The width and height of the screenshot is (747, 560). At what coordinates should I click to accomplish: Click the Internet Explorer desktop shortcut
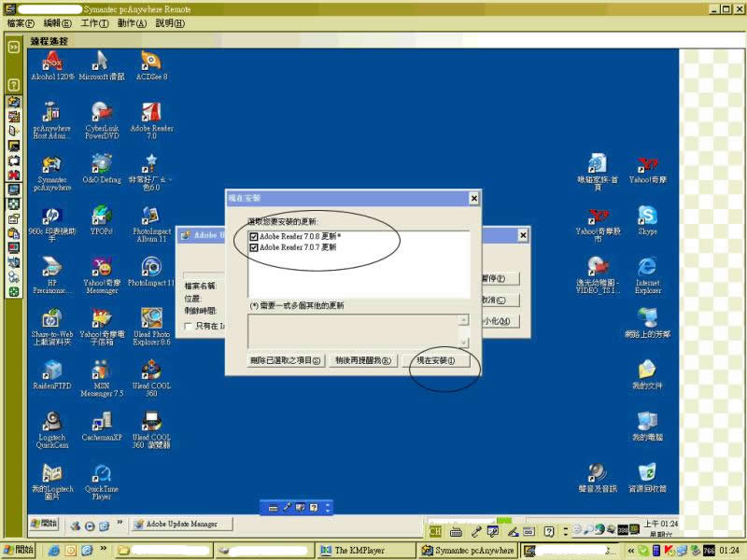click(x=647, y=275)
